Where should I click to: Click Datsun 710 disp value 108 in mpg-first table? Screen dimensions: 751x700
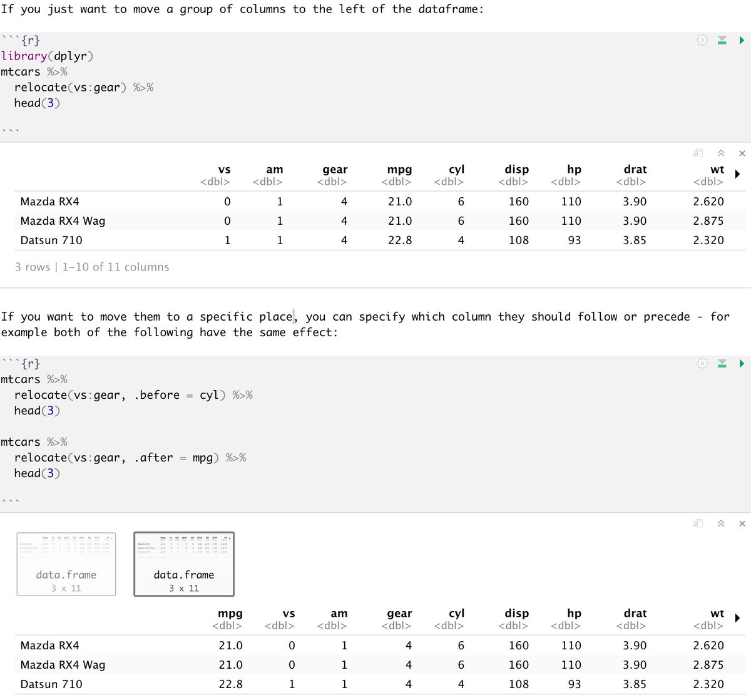[x=519, y=684]
